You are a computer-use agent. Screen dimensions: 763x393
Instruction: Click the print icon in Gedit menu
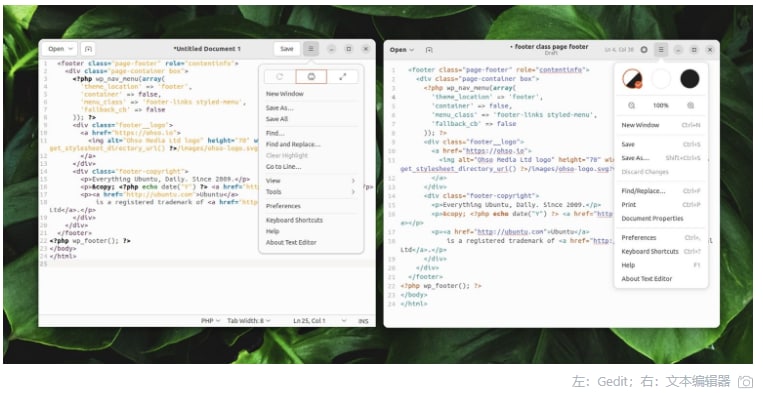311,77
